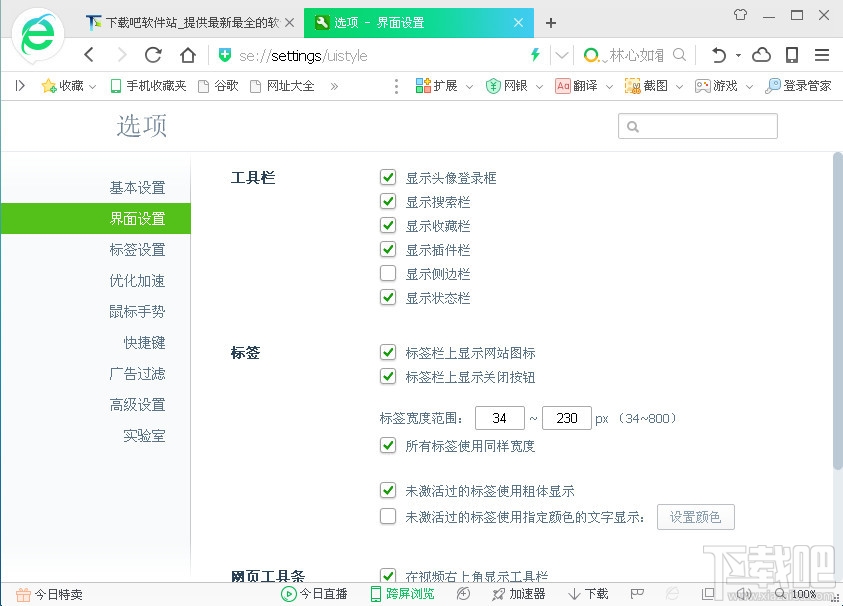Enable 显示侧边栏 checkbox

[388, 273]
